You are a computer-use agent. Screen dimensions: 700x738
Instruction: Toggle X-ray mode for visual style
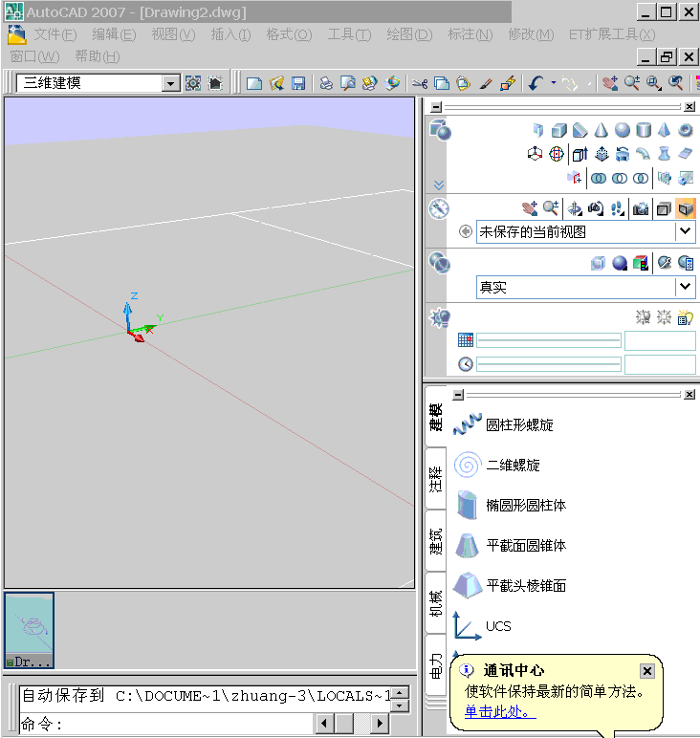click(x=598, y=263)
